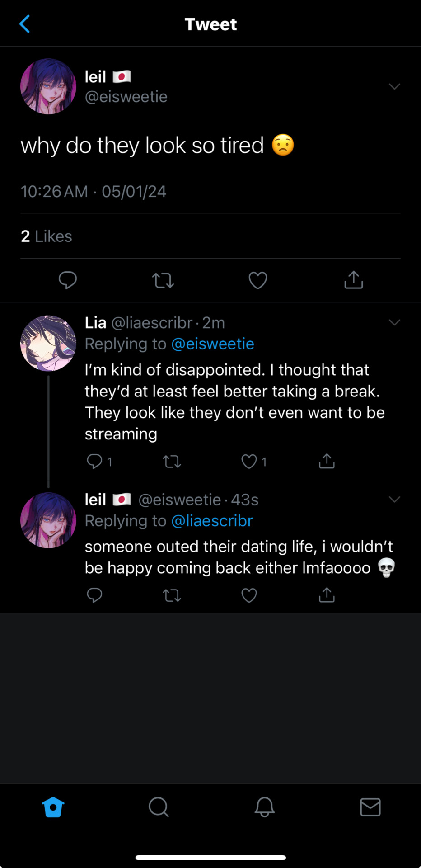Like Lia's disappointed reply
Viewport: 421px width, 868px height.
click(x=249, y=462)
